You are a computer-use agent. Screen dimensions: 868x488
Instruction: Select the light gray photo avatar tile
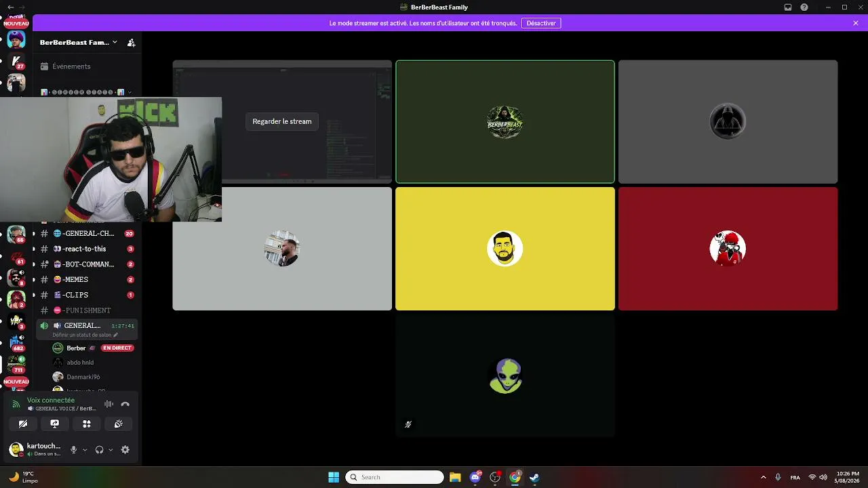tap(282, 249)
